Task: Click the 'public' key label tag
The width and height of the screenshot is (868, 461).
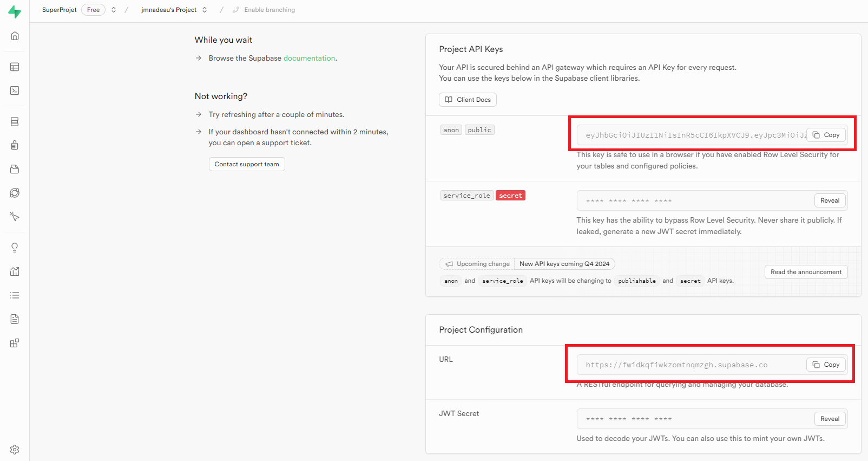Action: [479, 130]
